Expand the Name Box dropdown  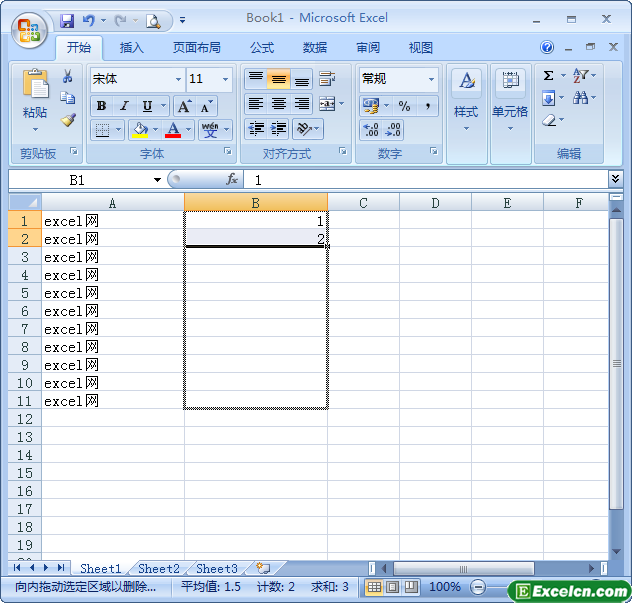(x=157, y=180)
